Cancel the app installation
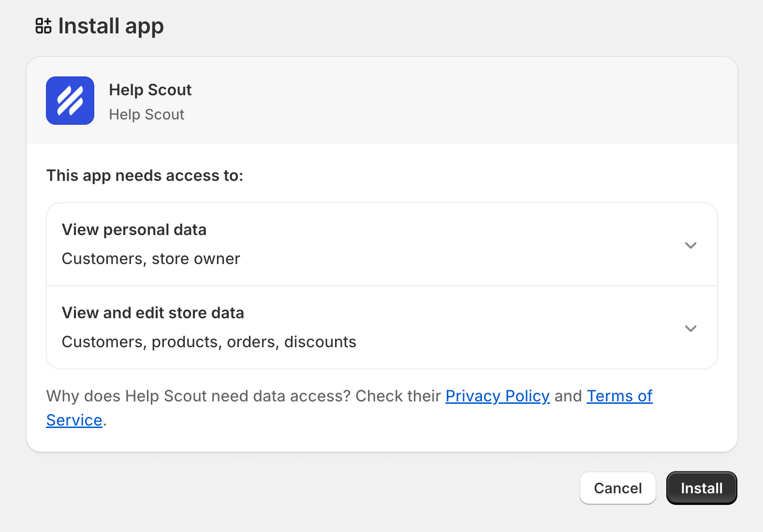 coord(617,488)
